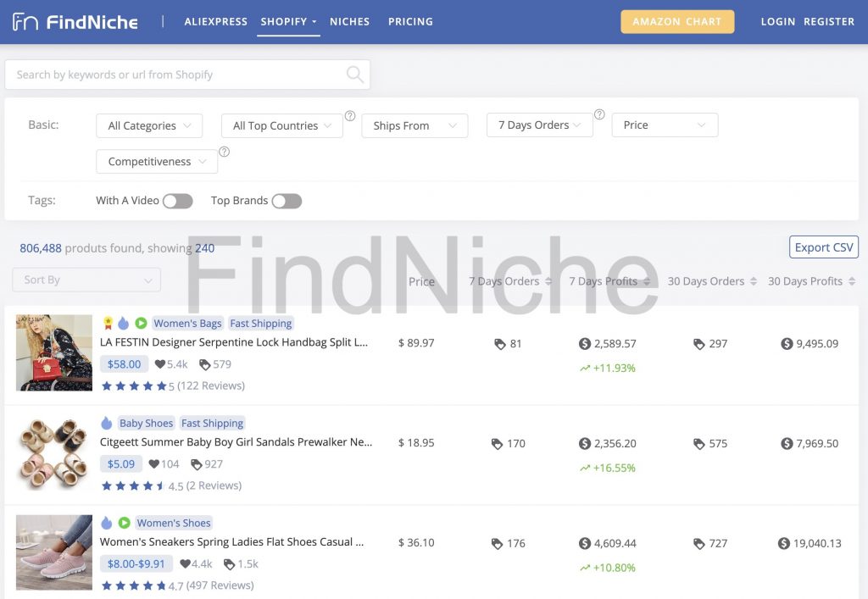Open Women's Sneakers Spring Ladies Flat Shoes title

click(x=231, y=542)
